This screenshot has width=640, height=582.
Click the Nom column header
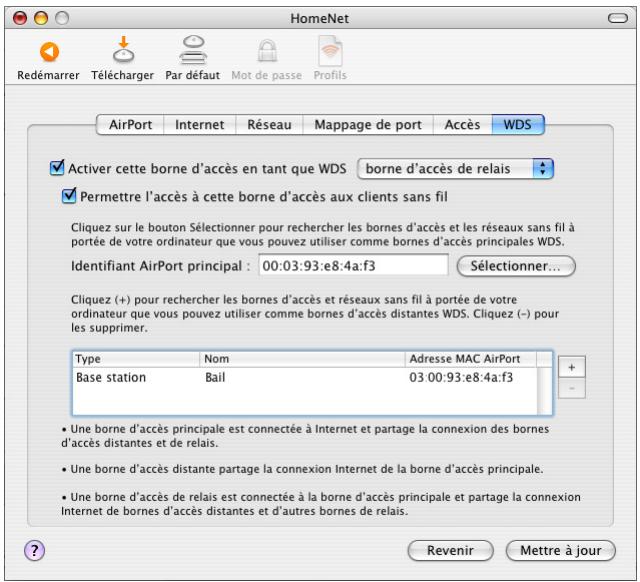click(302, 359)
